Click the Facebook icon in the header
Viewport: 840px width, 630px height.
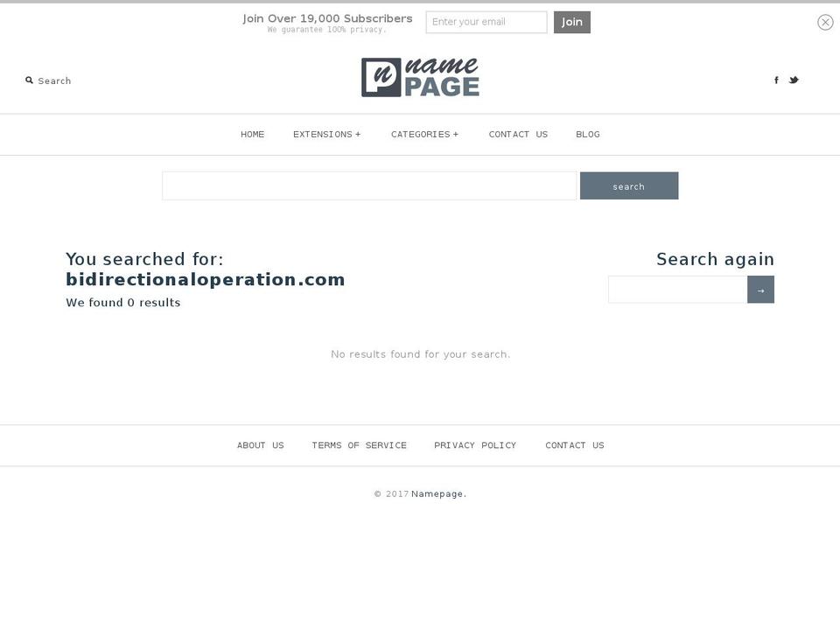776,80
